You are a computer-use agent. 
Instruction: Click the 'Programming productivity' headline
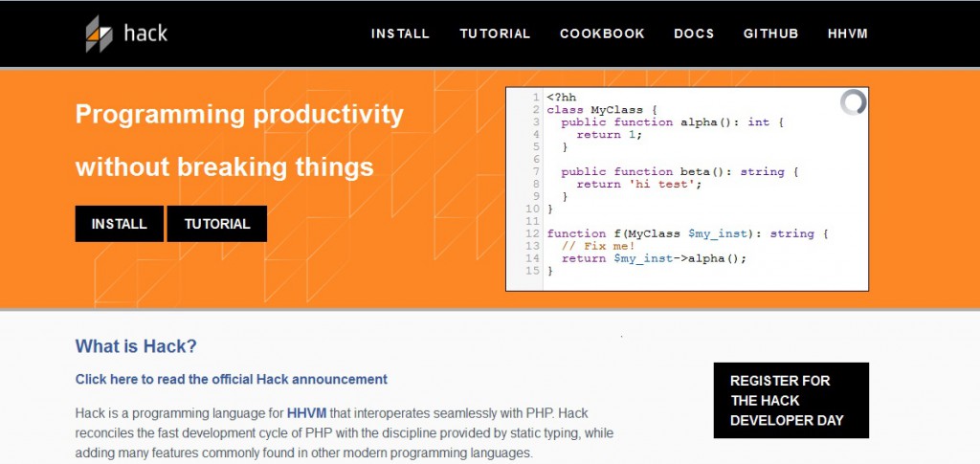point(239,115)
